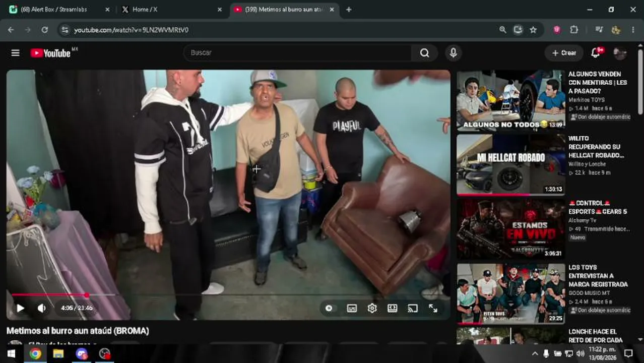
Task: Click the Markitos TOYS channel name
Action: [x=587, y=100]
